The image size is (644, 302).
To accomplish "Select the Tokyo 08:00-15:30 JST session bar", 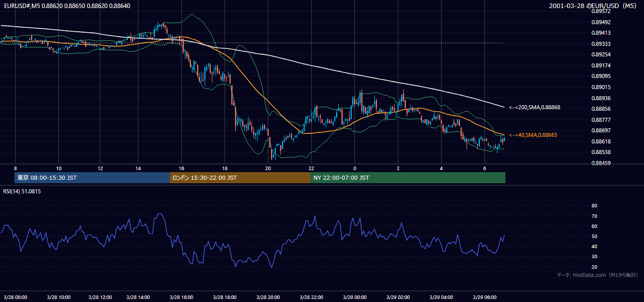I will tap(92, 178).
